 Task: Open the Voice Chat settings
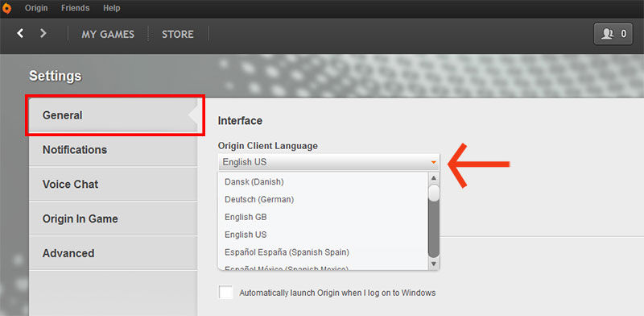pyautogui.click(x=113, y=184)
